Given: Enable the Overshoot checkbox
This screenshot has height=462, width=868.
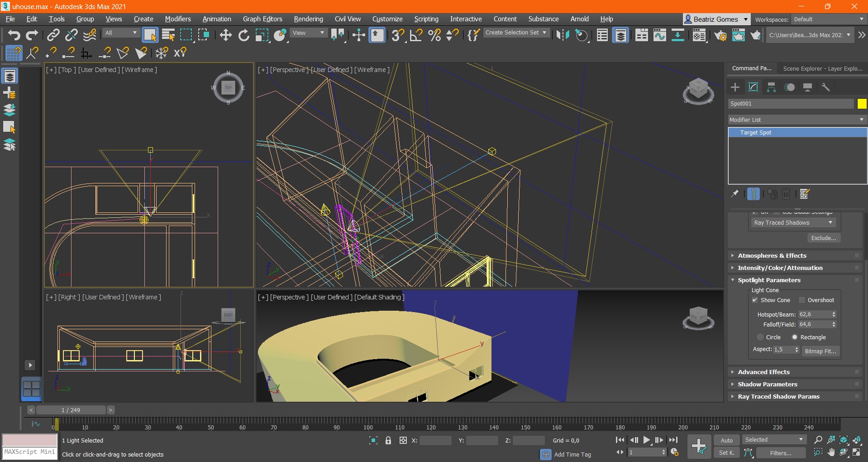Looking at the screenshot, I should tap(802, 300).
